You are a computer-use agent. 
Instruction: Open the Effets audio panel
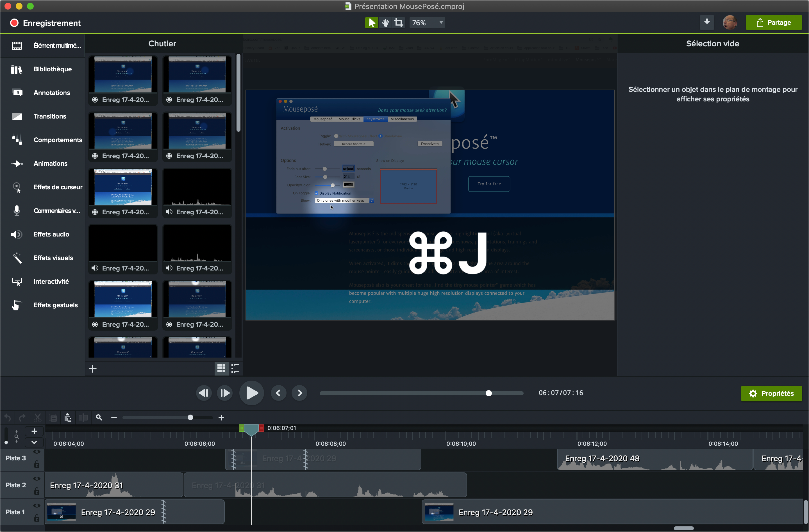coord(42,234)
